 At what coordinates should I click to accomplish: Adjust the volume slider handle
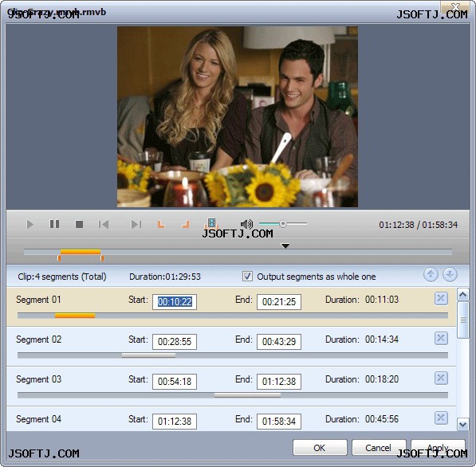tap(282, 224)
